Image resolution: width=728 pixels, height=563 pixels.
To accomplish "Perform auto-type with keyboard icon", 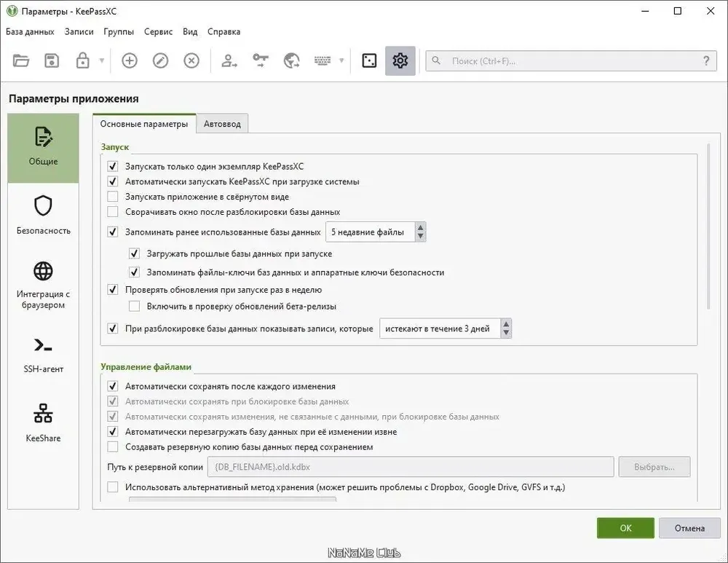I will tap(323, 61).
